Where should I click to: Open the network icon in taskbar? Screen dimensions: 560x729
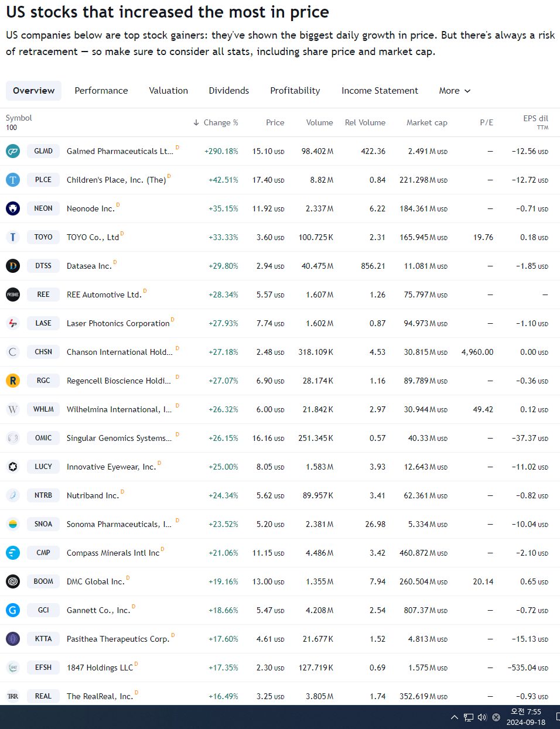click(x=469, y=717)
